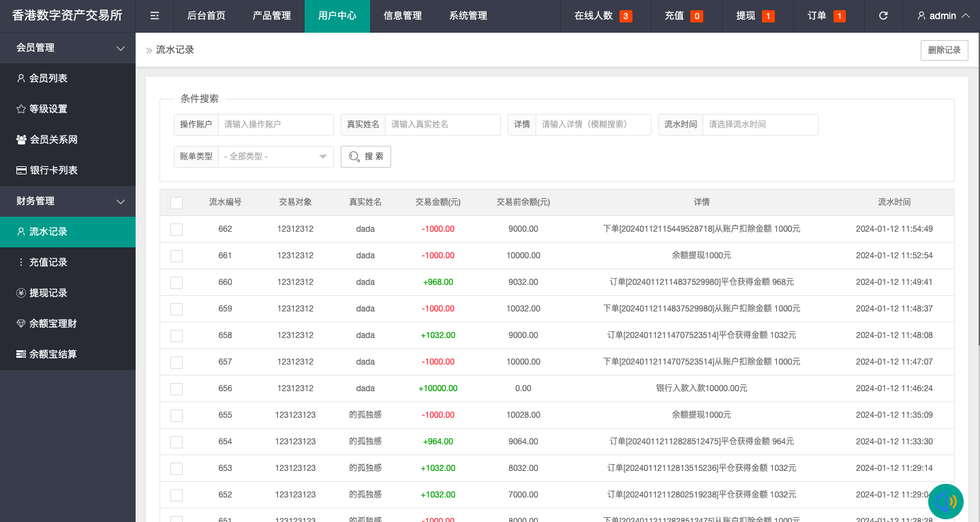Click the 删除记录 button
Viewport: 980px width, 522px height.
944,50
